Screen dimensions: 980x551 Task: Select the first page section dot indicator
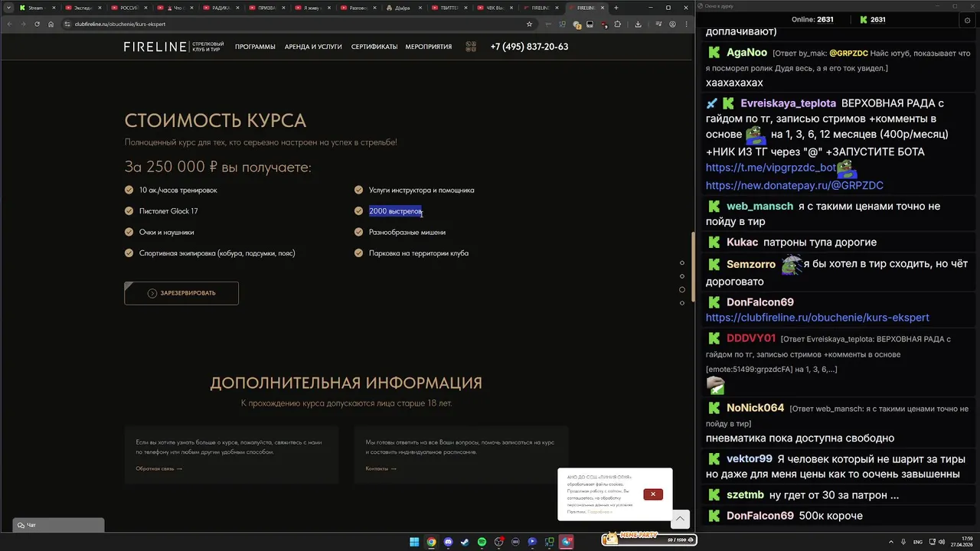pyautogui.click(x=682, y=263)
